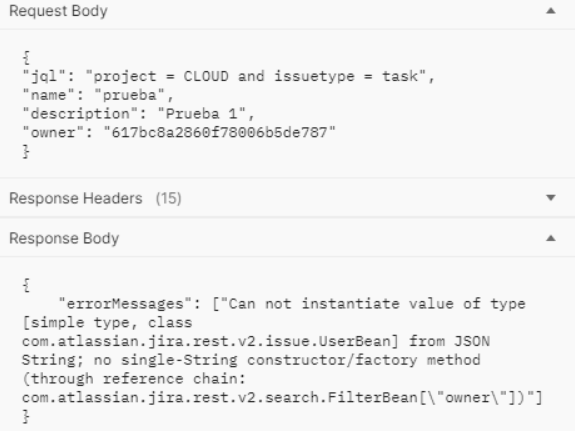Viewport: 575px width, 431px height.
Task: Click the Response Body header label
Action: tap(64, 238)
